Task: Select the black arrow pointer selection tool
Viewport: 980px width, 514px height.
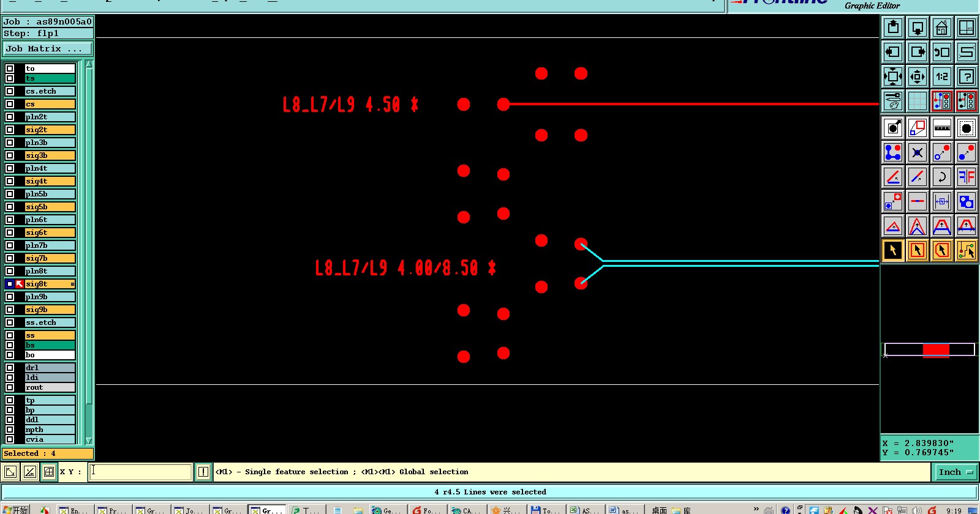Action: pos(893,250)
